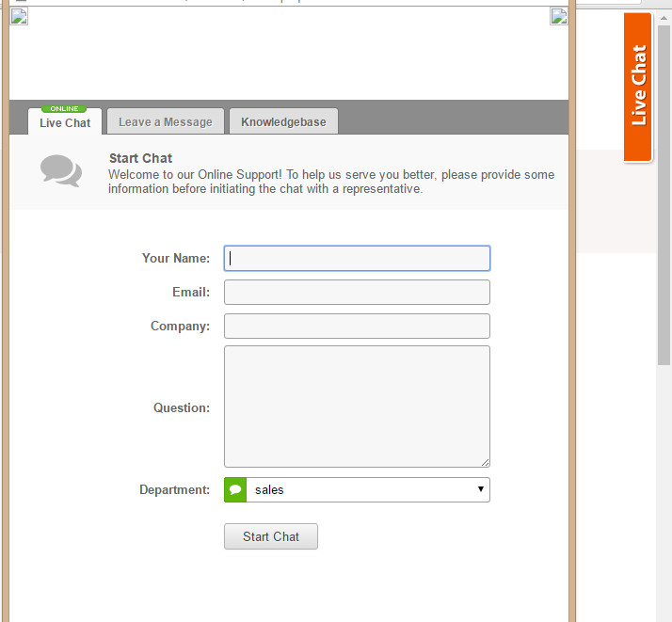
Task: Click inside the Question text area
Action: point(357,407)
